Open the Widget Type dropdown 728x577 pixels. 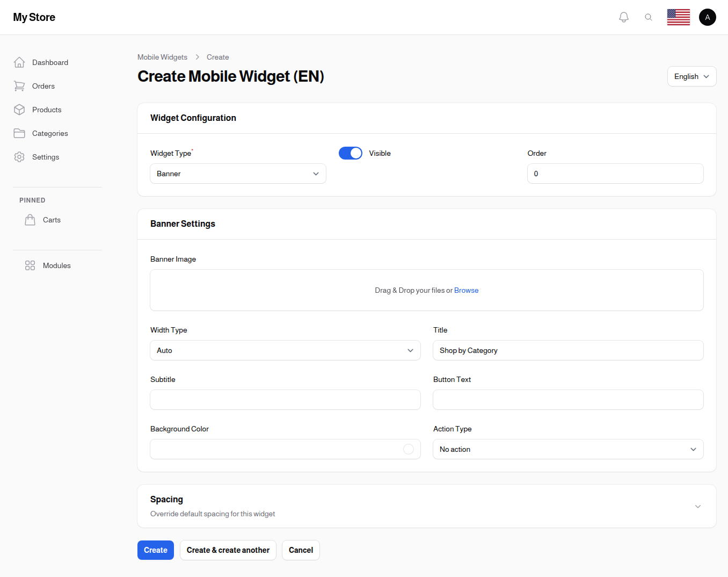point(238,174)
